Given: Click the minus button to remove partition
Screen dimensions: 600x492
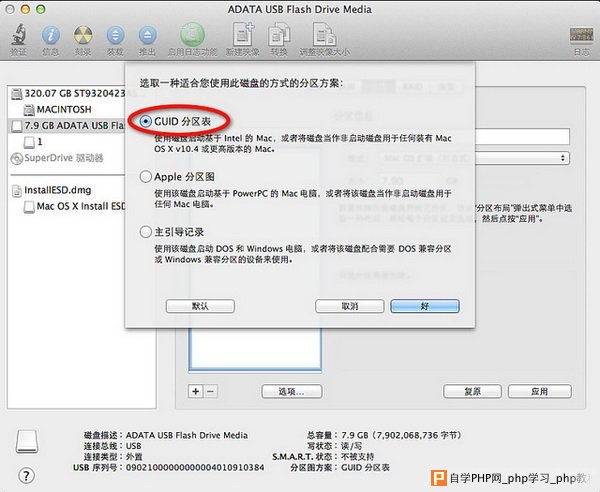Looking at the screenshot, I should pyautogui.click(x=210, y=391).
